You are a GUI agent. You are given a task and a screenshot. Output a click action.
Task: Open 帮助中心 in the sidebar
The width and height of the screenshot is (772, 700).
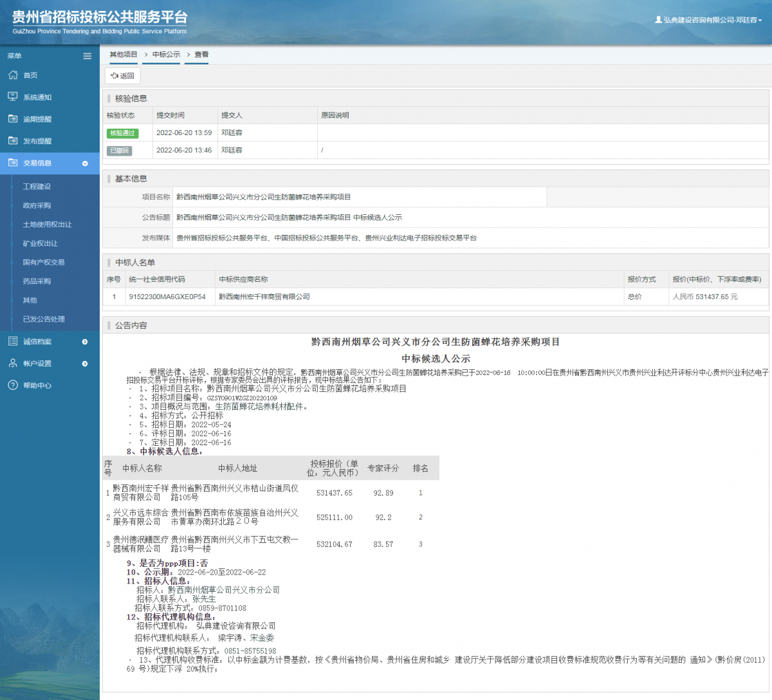[x=37, y=385]
